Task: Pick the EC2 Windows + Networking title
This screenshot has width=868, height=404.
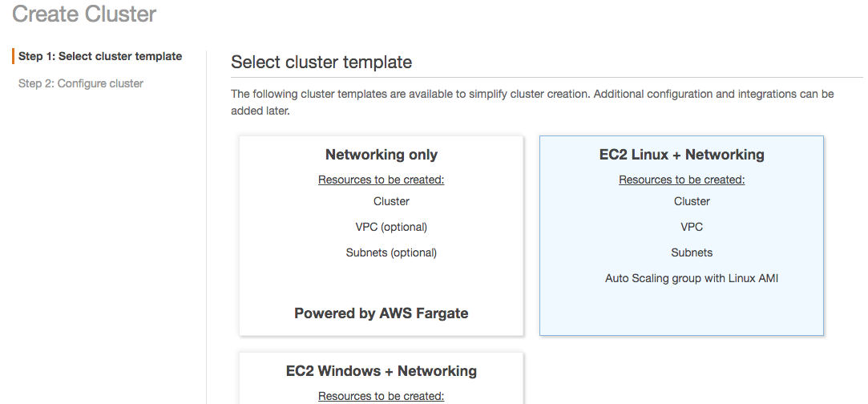Action: pos(382,371)
